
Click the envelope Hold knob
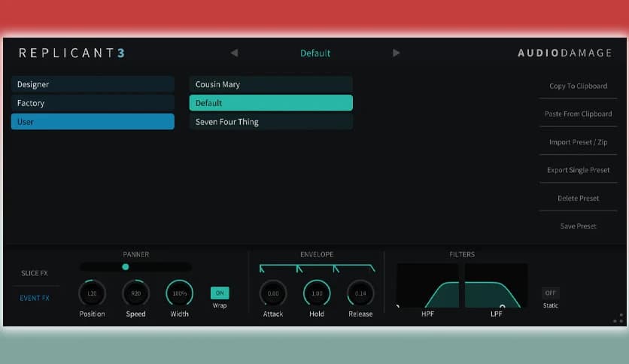(317, 293)
